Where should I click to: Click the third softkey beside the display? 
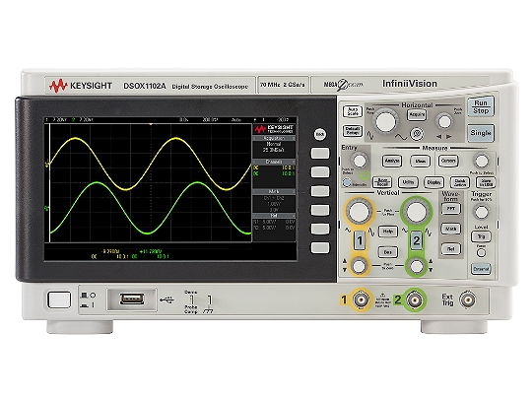click(320, 191)
